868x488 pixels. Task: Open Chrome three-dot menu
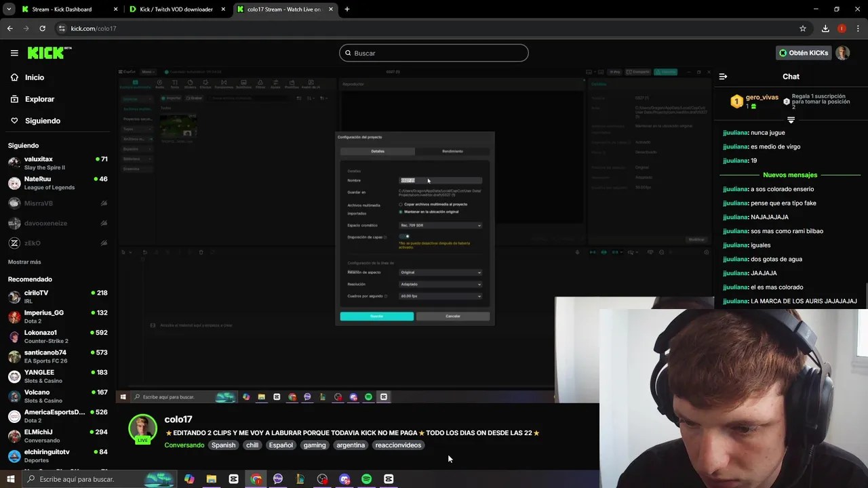(x=856, y=28)
